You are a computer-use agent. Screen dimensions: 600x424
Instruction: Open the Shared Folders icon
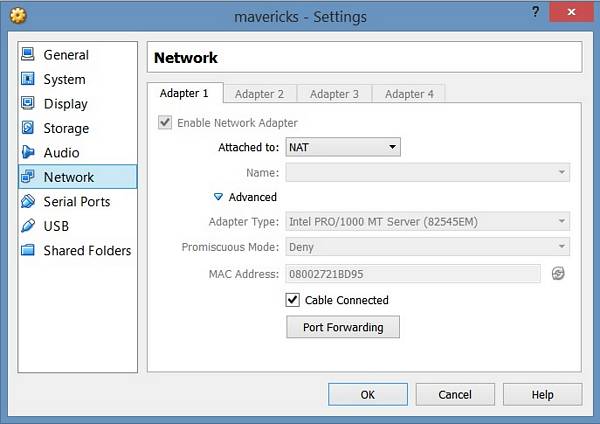coord(27,251)
